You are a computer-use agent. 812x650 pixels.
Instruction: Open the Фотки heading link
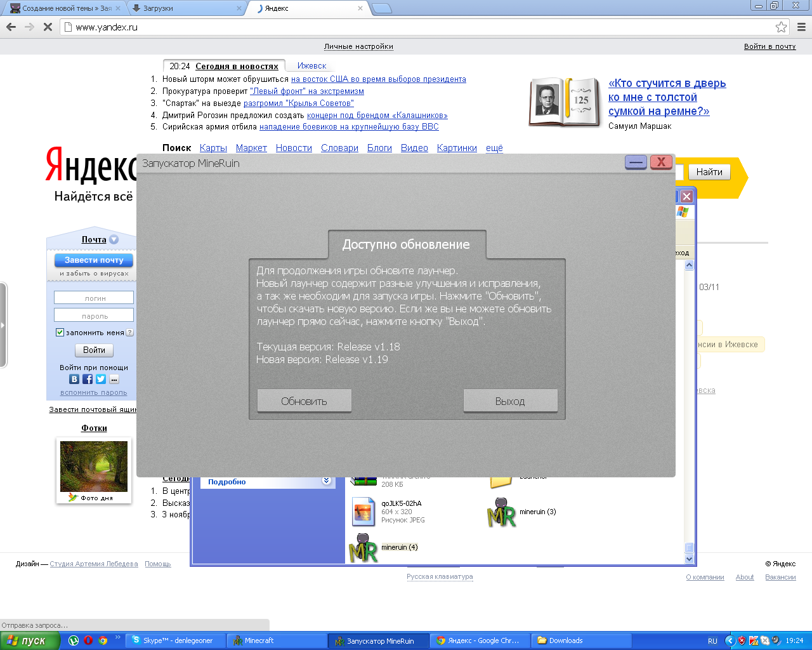(94, 428)
